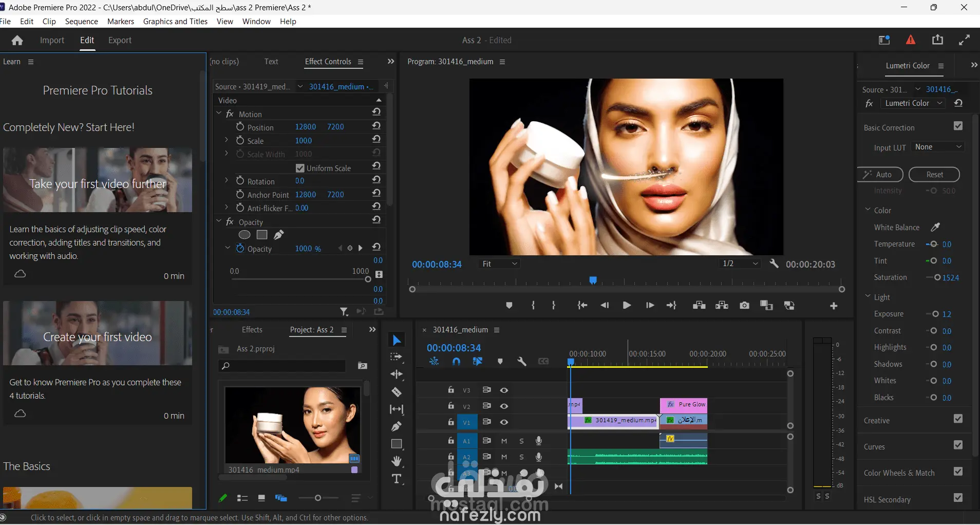Export a frame with camera icon

pos(744,305)
